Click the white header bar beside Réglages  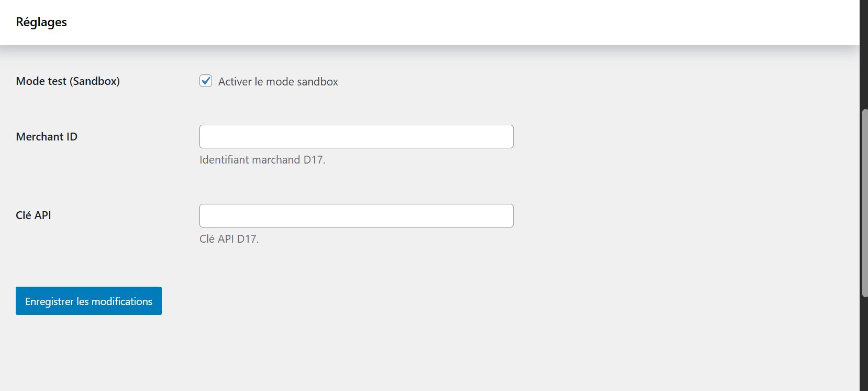pyautogui.click(x=419, y=22)
